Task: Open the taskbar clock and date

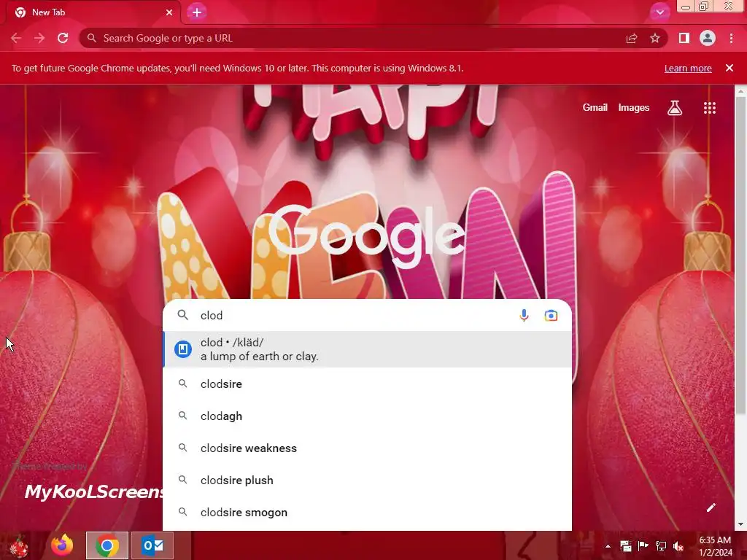Action: [715, 546]
